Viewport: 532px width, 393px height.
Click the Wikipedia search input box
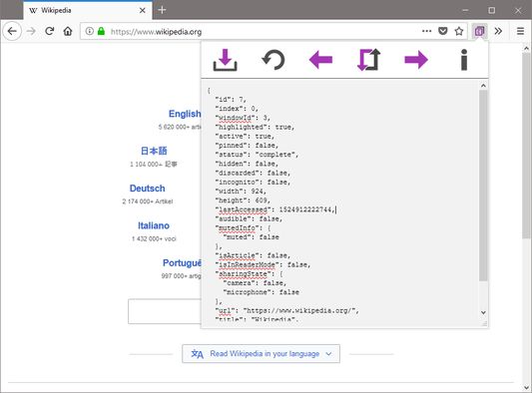[165, 311]
